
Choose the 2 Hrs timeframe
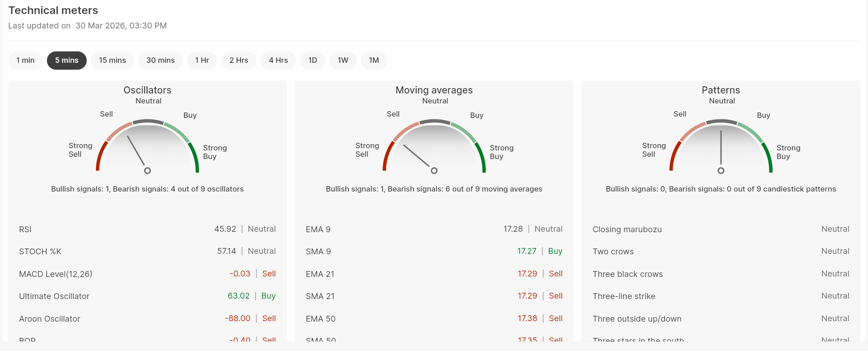238,60
